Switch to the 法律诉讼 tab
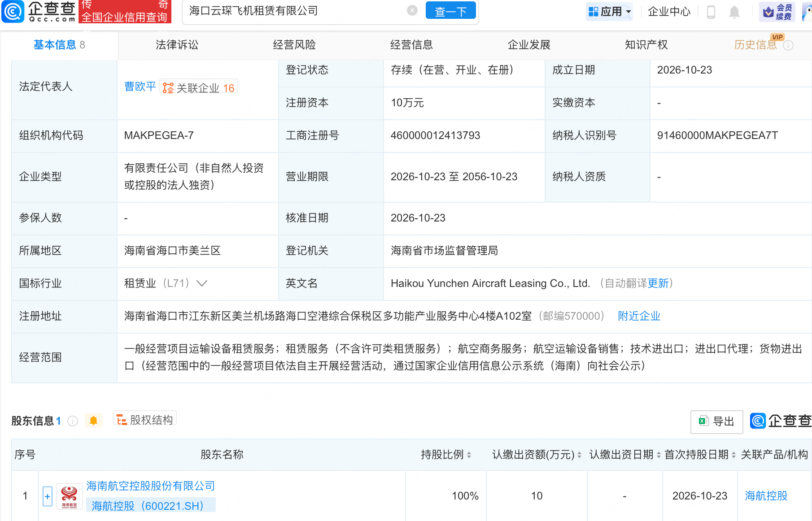 177,45
